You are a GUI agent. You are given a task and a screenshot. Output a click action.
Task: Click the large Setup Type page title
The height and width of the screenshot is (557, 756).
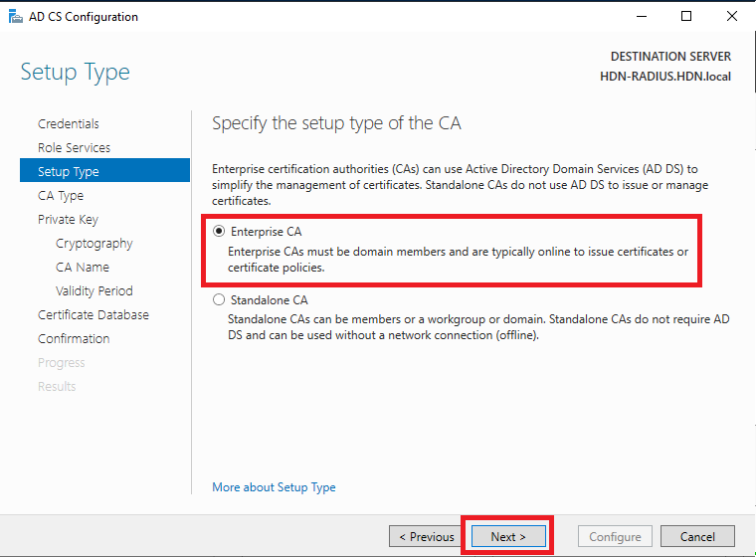pyautogui.click(x=76, y=73)
